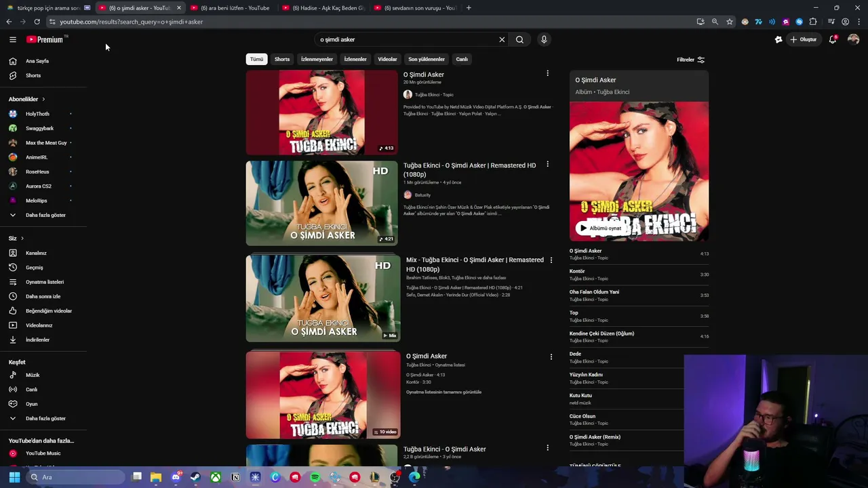This screenshot has height=488, width=868.
Task: Play Kontör track in album list
Action: point(639,274)
